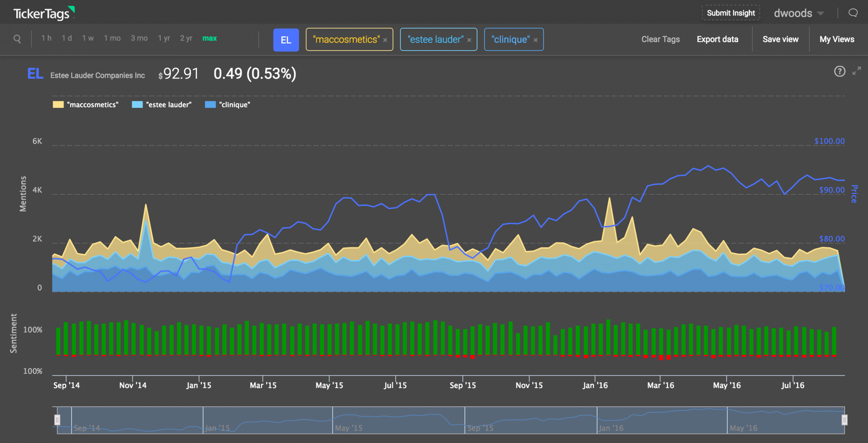
Task: Expand chart to fullscreen
Action: pos(856,71)
